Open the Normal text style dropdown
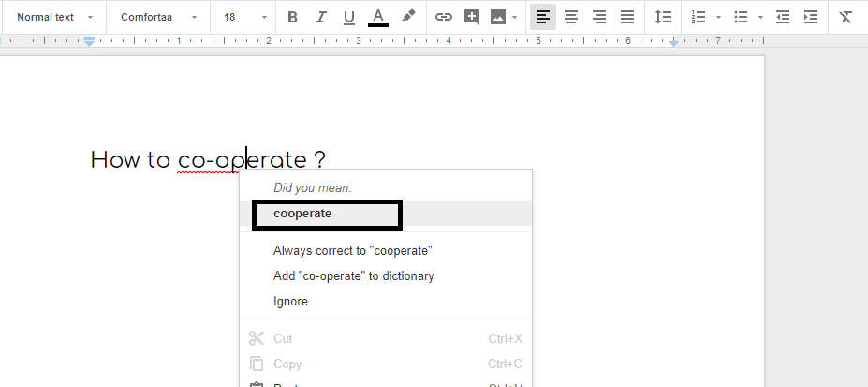 54,17
